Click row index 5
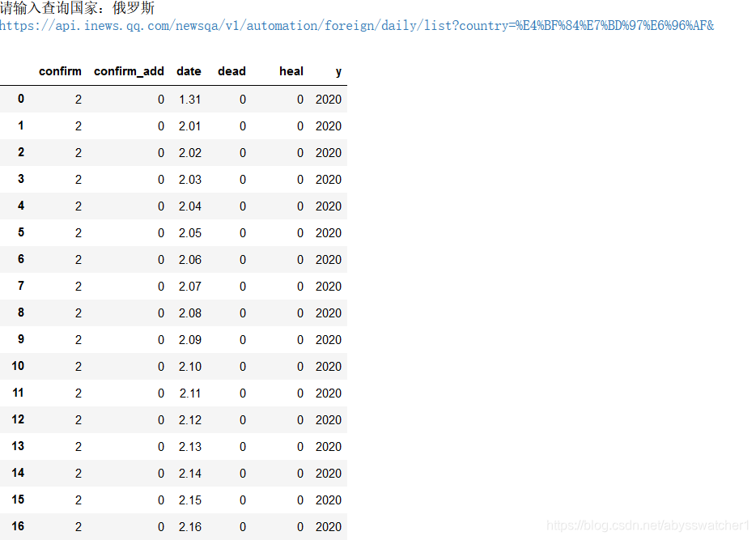The width and height of the screenshot is (756, 540). (21, 232)
